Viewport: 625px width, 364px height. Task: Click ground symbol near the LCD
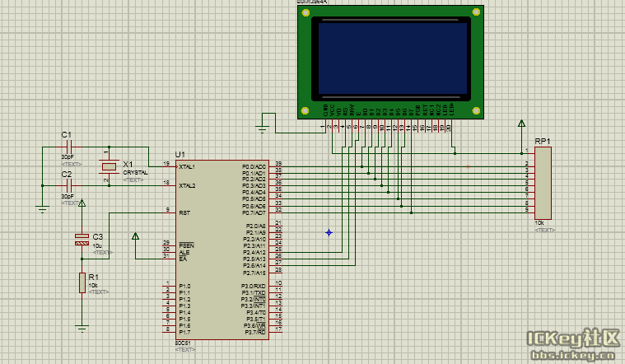[262, 129]
